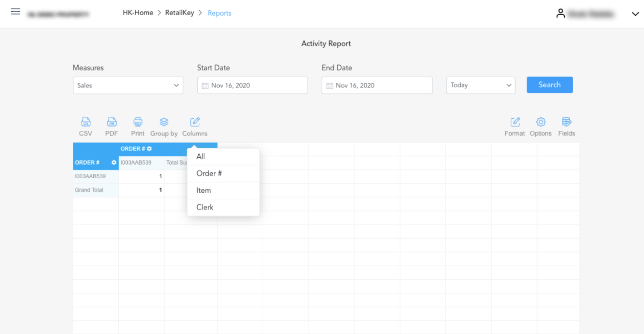Expand the user account chevron
Image resolution: width=644 pixels, height=334 pixels.
click(x=635, y=14)
